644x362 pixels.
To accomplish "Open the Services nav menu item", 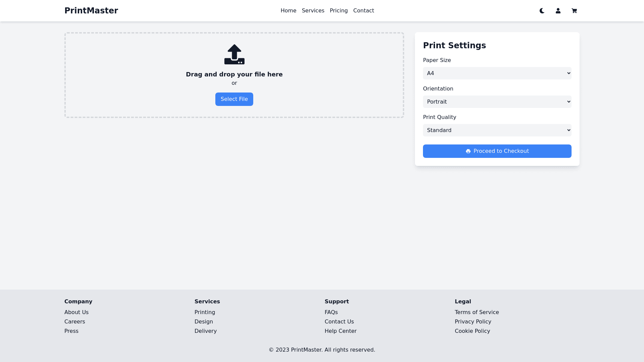I will point(313,11).
